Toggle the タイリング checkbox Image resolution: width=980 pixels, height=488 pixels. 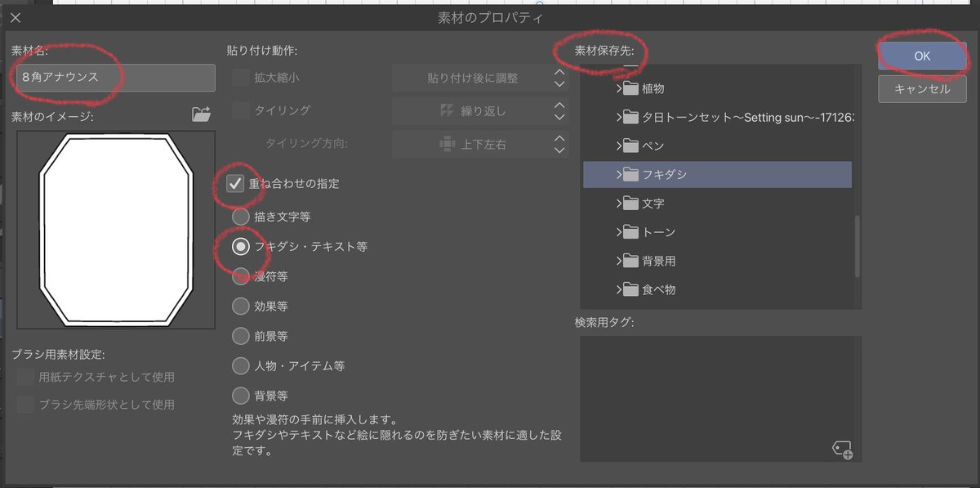(240, 110)
